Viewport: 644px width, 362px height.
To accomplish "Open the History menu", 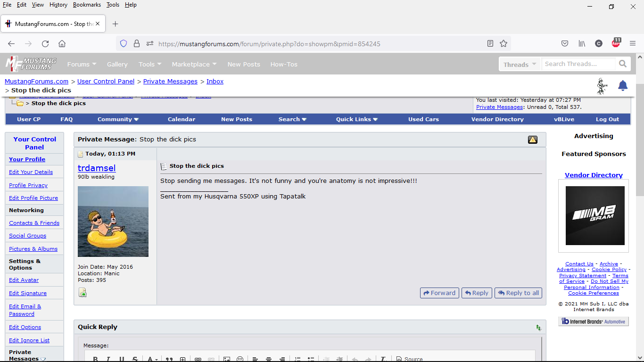I will pyautogui.click(x=58, y=5).
